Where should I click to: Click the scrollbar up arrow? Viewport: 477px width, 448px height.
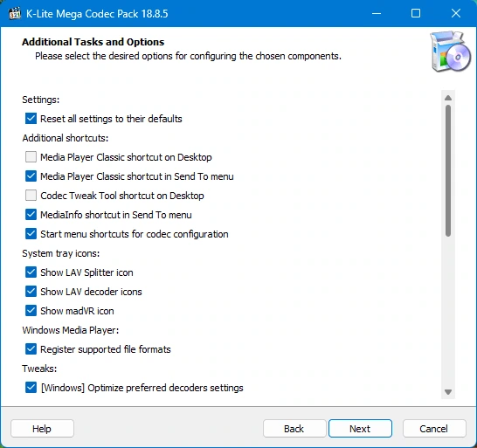click(x=448, y=98)
